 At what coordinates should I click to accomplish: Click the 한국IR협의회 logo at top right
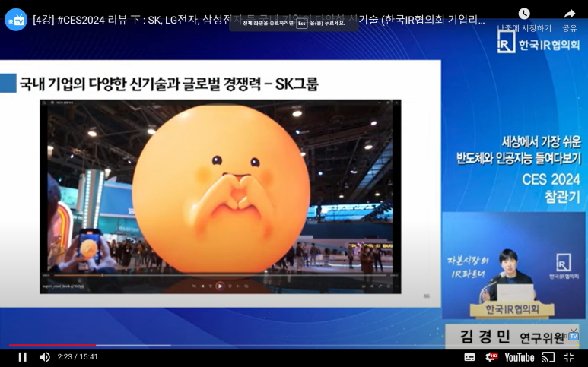539,42
